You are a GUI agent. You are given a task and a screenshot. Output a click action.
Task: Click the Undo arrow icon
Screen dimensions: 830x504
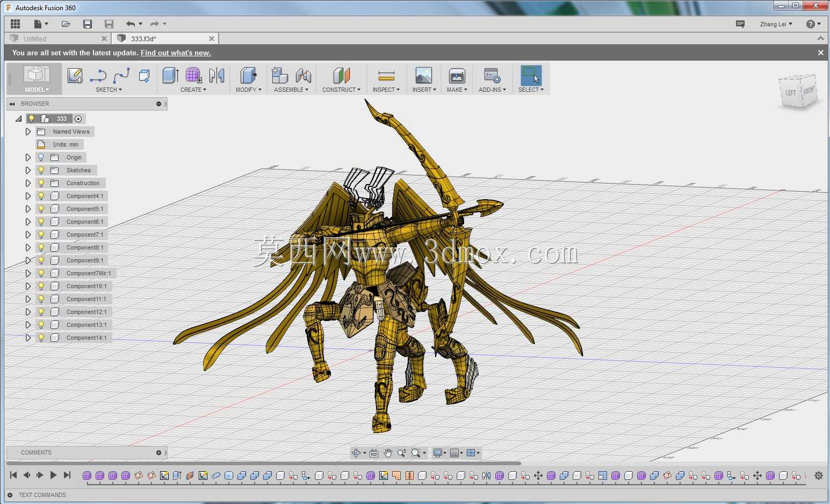click(x=131, y=24)
